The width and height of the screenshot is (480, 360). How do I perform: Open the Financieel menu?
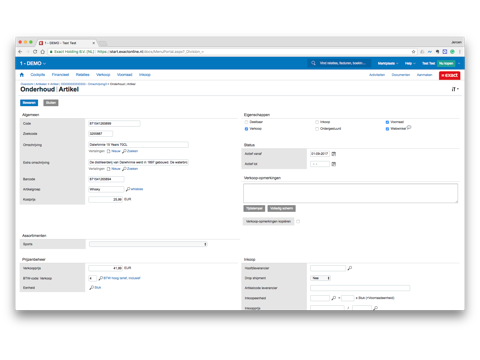point(60,75)
